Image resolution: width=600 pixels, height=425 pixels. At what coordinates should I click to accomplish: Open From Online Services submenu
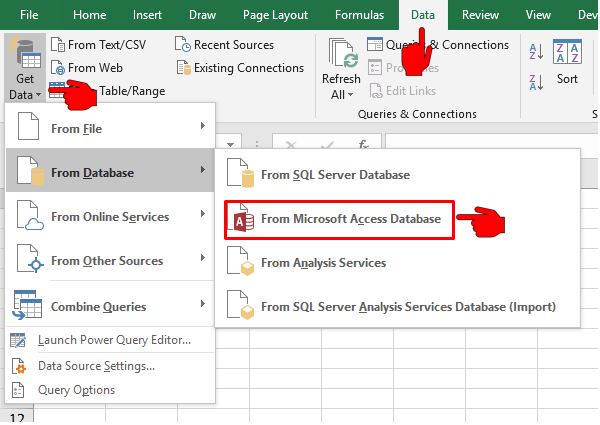[x=111, y=217]
